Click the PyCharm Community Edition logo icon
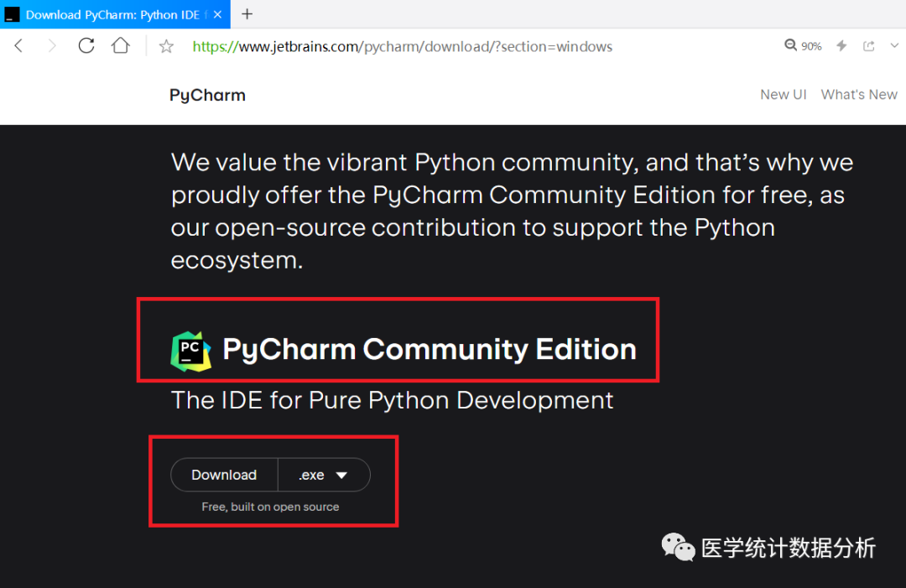The height and width of the screenshot is (588, 906). point(190,351)
